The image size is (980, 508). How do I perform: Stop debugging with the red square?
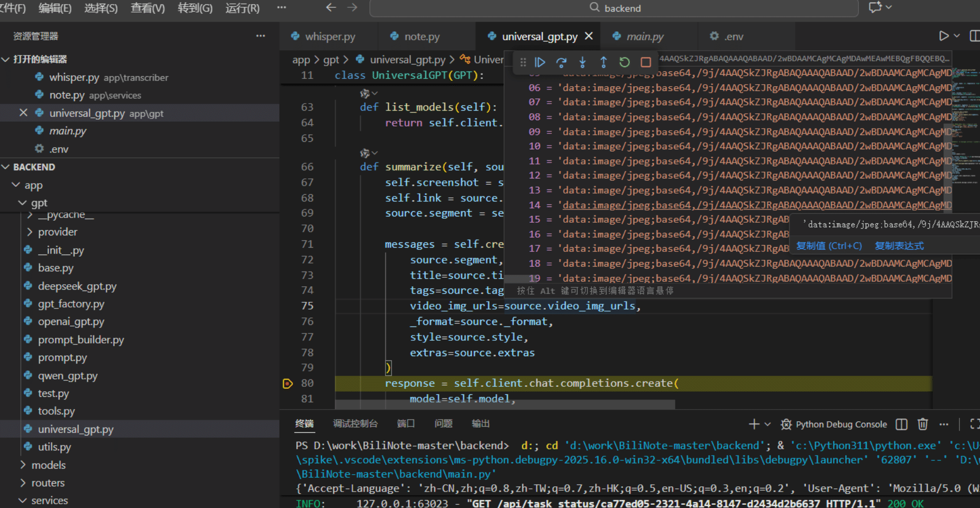point(646,62)
